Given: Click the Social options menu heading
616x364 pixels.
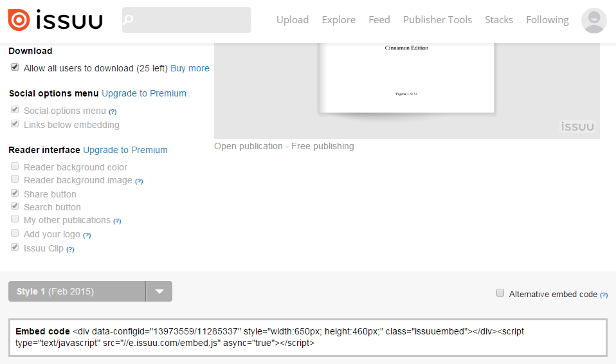Looking at the screenshot, I should pyautogui.click(x=54, y=93).
